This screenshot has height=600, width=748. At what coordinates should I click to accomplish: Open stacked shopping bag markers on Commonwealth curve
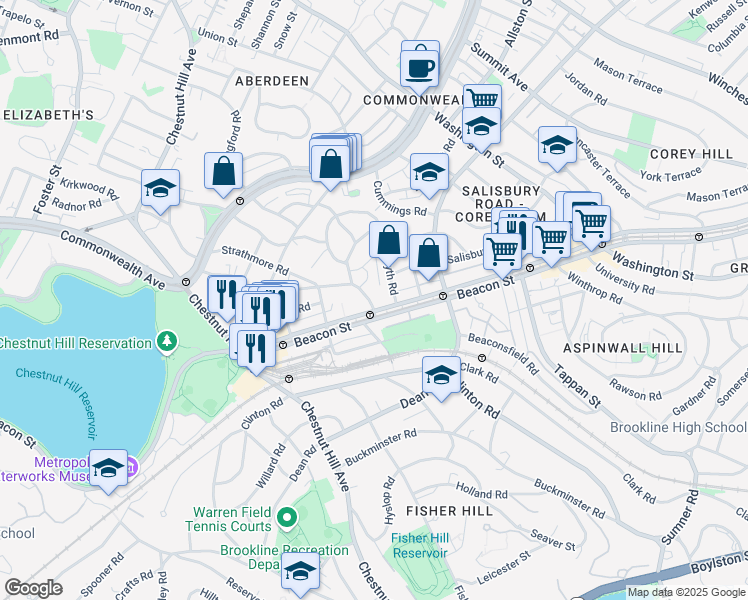pyautogui.click(x=330, y=165)
